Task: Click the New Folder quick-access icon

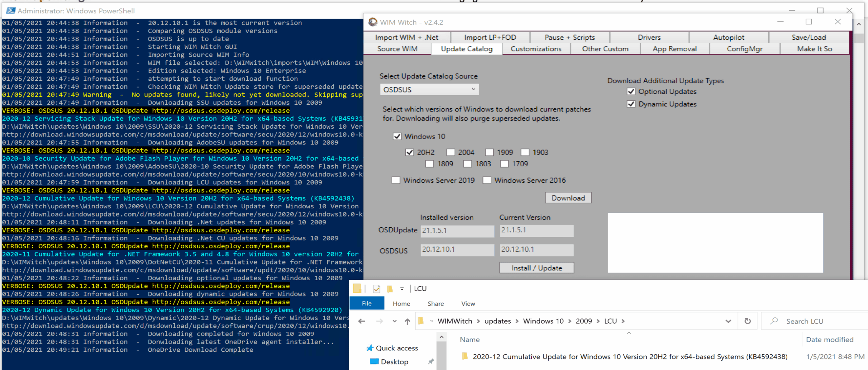Action: (x=390, y=289)
